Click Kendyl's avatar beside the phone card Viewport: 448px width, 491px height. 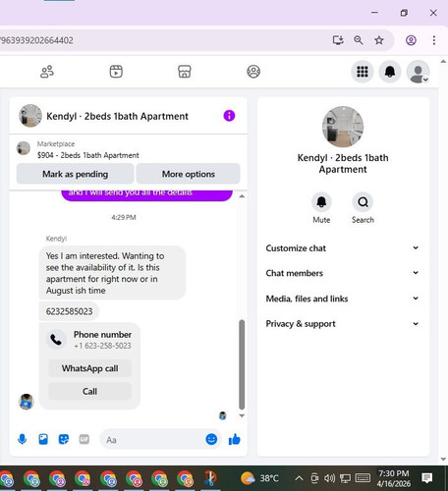point(27,402)
